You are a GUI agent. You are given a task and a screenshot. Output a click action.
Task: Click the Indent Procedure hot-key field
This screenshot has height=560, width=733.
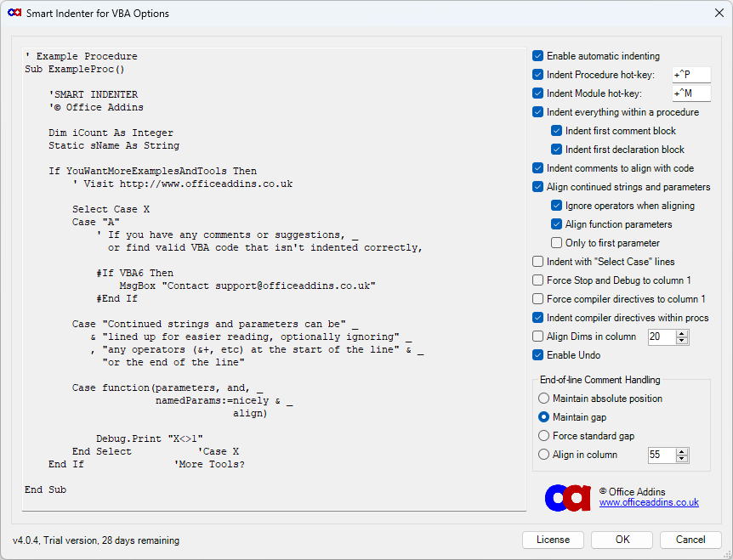(690, 75)
